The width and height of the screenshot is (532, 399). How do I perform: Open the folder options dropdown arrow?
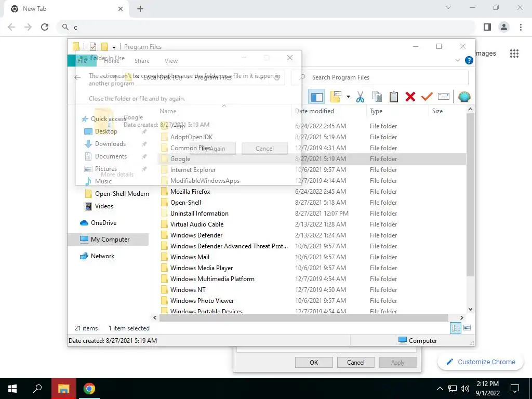coord(348,97)
